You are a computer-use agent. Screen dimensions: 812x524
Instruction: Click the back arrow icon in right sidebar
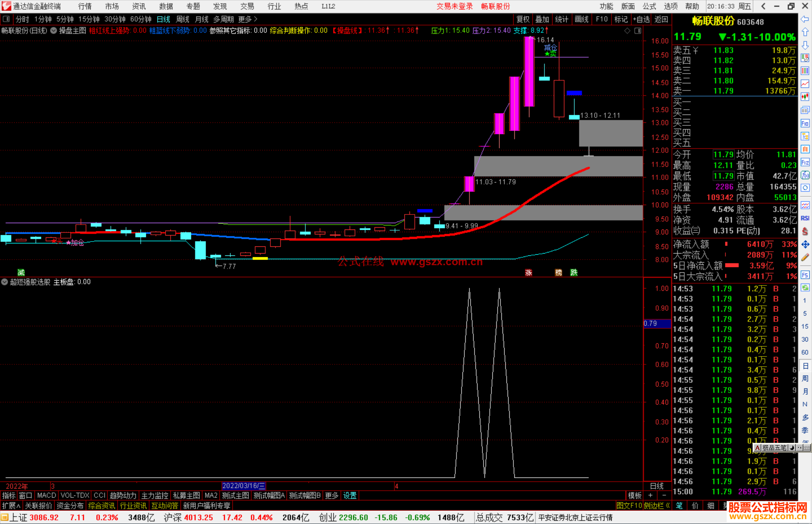click(805, 19)
